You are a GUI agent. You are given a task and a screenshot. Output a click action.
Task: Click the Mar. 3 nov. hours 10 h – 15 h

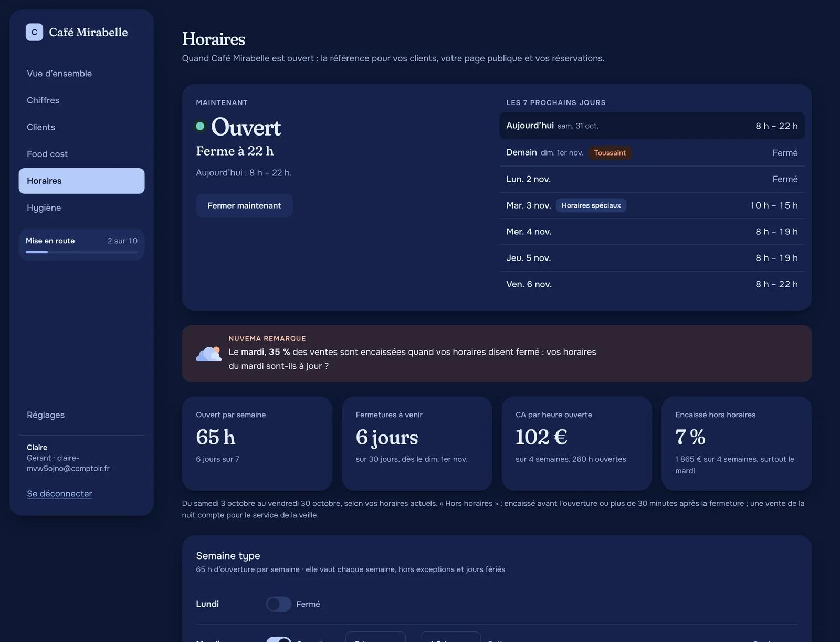tap(774, 205)
